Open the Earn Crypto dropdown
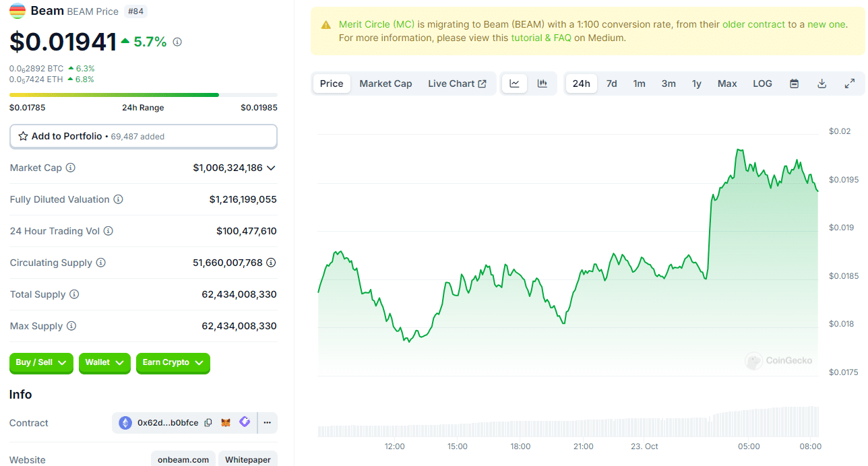868x466 pixels. (173, 362)
